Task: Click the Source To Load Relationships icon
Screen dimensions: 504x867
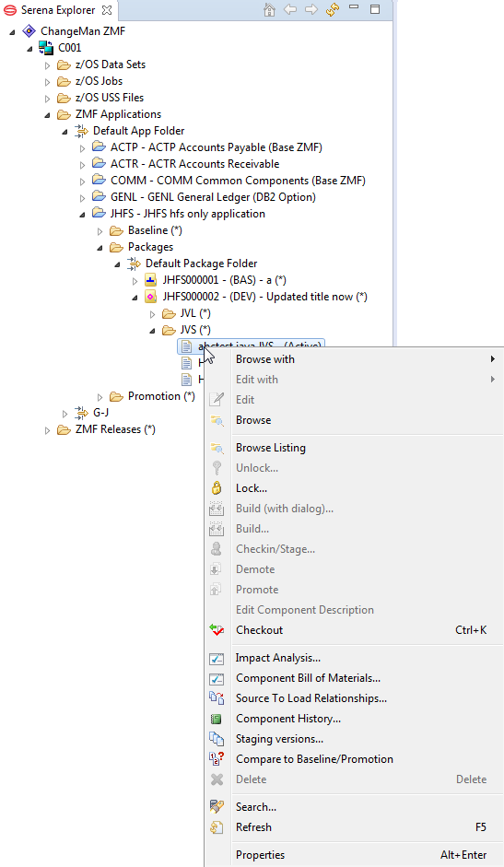Action: pyautogui.click(x=217, y=698)
